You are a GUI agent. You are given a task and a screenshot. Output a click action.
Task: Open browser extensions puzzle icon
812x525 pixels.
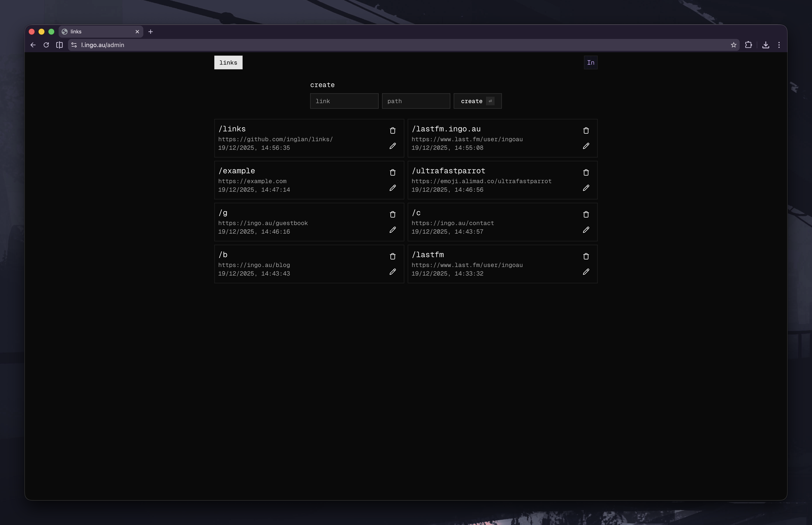pyautogui.click(x=748, y=45)
